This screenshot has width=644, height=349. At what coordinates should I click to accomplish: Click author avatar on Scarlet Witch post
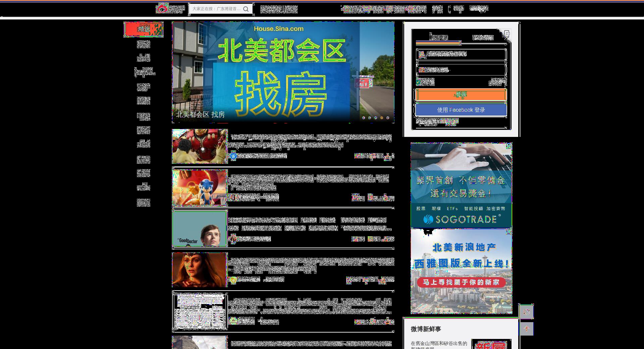tap(233, 280)
